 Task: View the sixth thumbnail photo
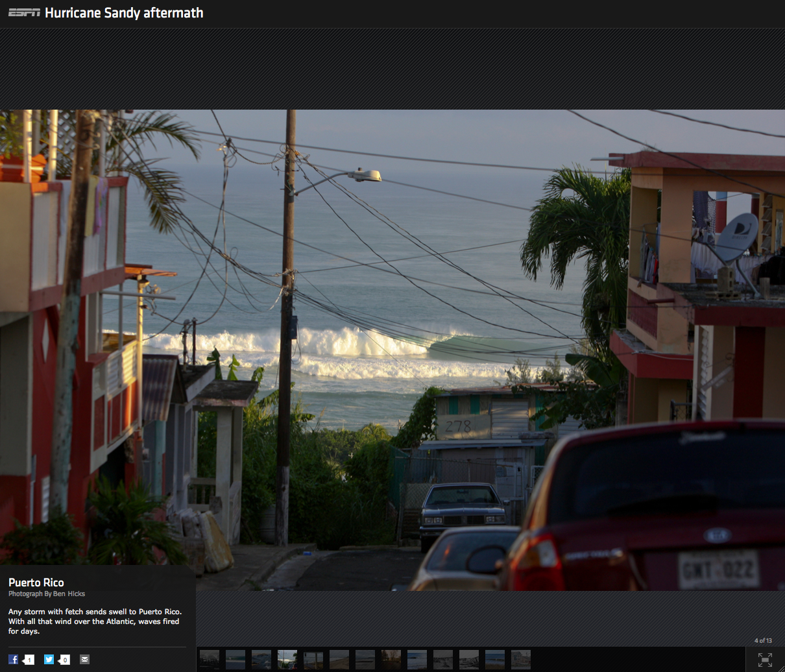(x=339, y=660)
